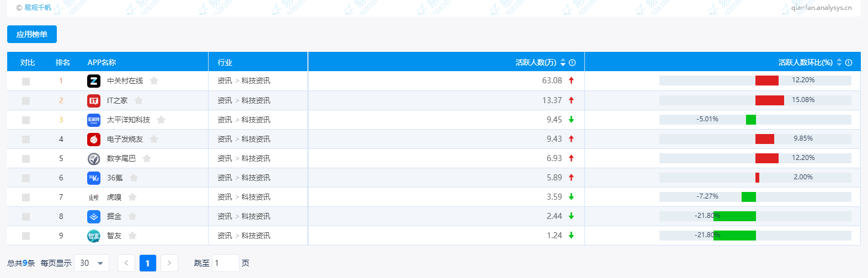
Task: Check compare box for 掘金
Action: [x=26, y=216]
